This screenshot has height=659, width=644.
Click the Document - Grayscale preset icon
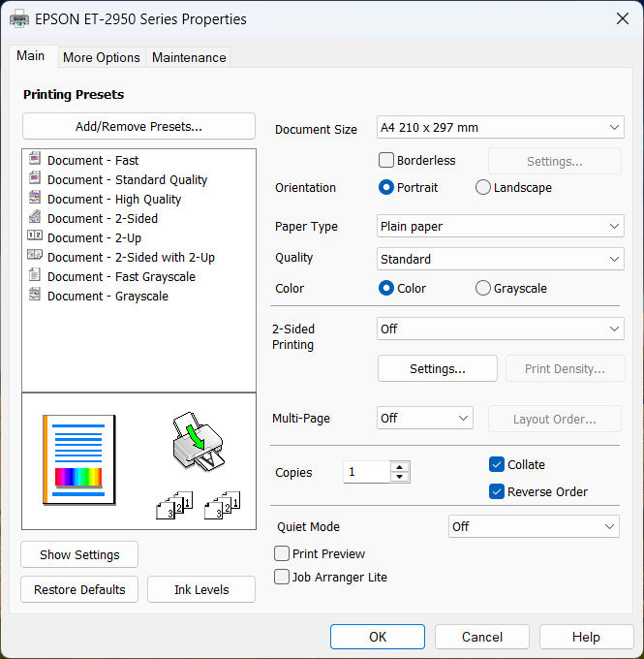pos(35,296)
